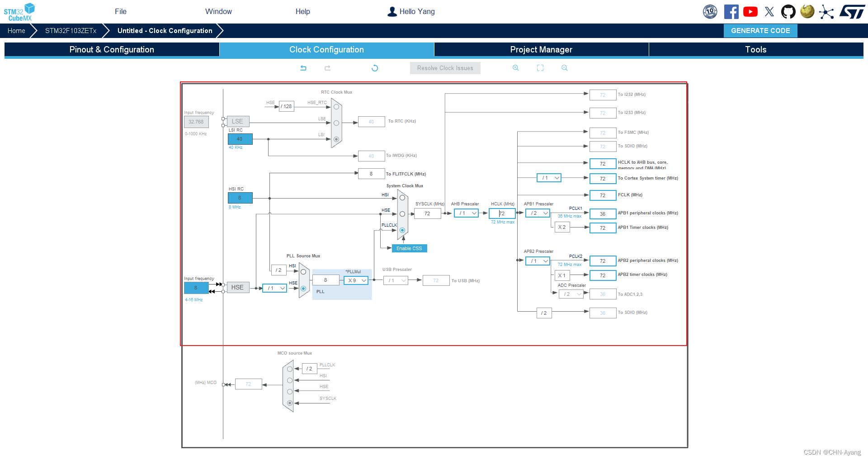The height and width of the screenshot is (460, 868).
Task: Click the redo arrow icon
Action: 328,68
